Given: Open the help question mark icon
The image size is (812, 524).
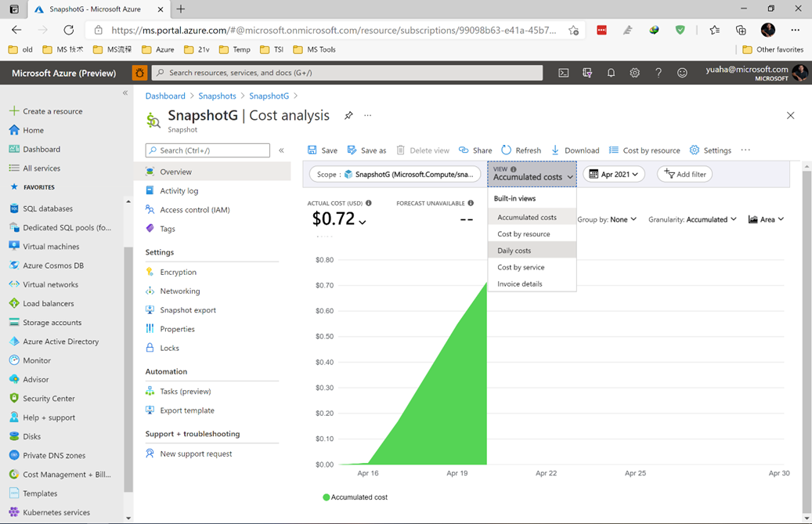Looking at the screenshot, I should point(659,73).
